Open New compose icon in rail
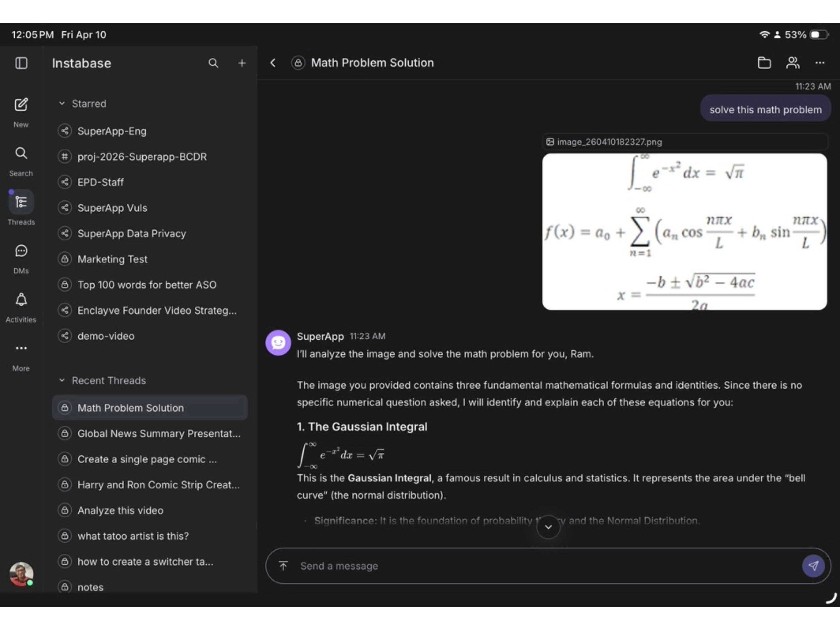Image resolution: width=840 pixels, height=630 pixels. pos(21,105)
